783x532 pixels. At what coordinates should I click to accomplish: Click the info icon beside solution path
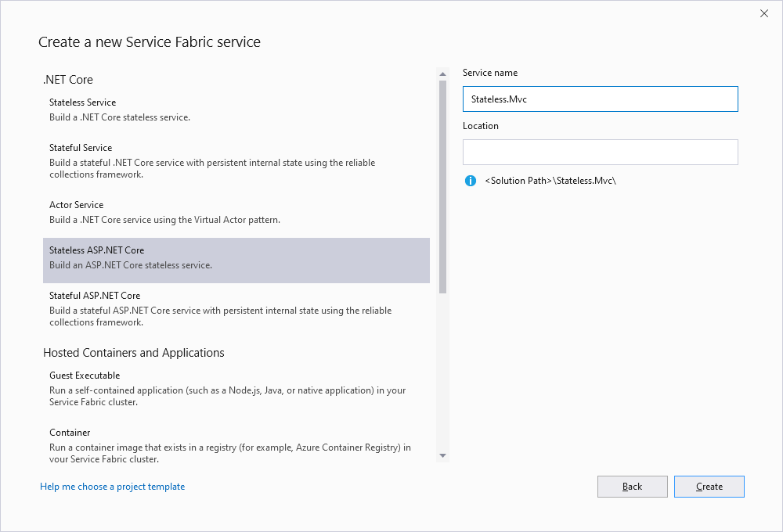[x=471, y=181]
